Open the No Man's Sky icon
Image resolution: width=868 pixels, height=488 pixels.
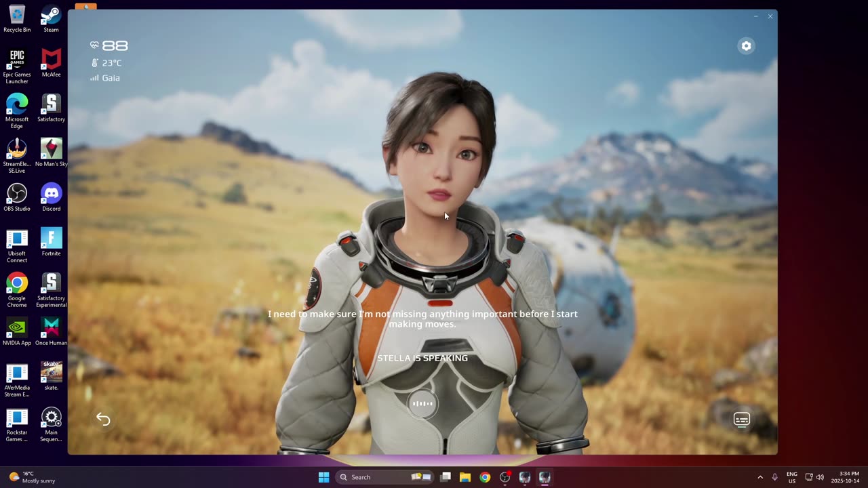pos(51,152)
